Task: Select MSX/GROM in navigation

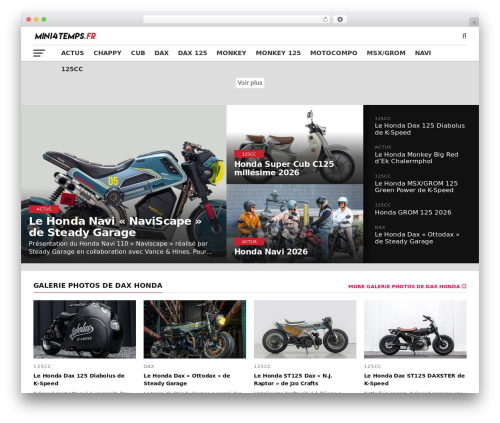Action: 386,53
